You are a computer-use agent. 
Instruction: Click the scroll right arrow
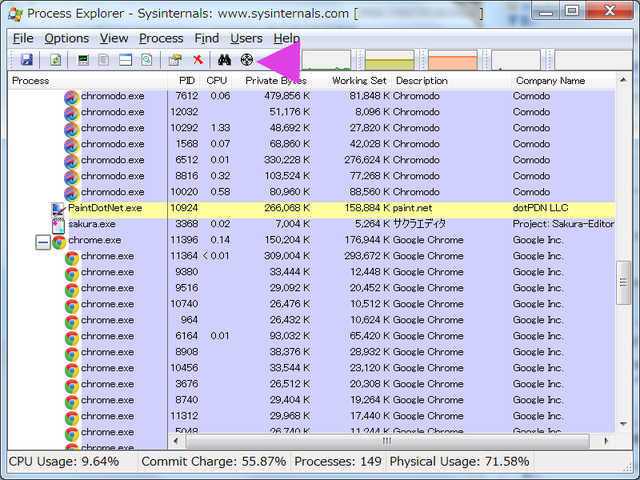point(606,441)
